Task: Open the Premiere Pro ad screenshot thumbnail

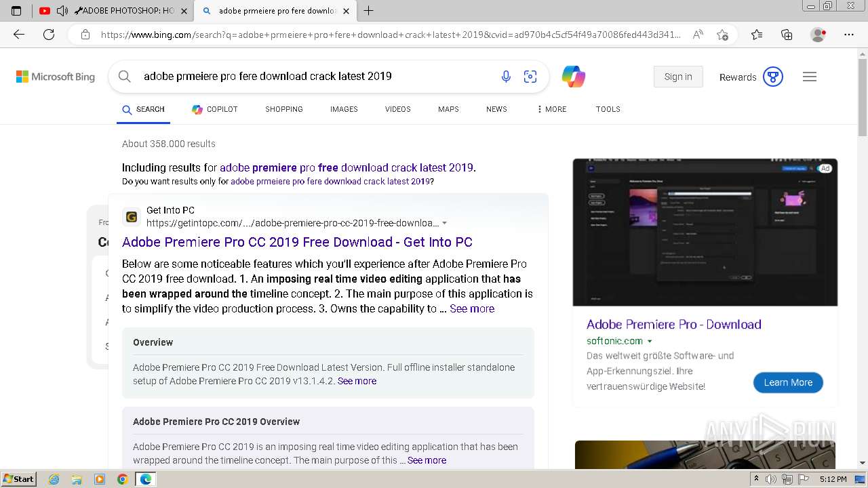Action: point(705,232)
